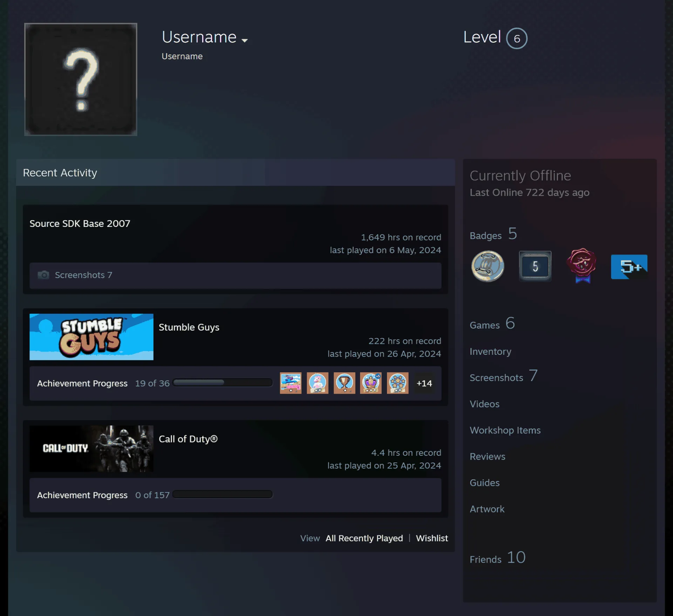Viewport: 673px width, 616px height.
Task: Show the +14 more achievements
Action: [424, 383]
